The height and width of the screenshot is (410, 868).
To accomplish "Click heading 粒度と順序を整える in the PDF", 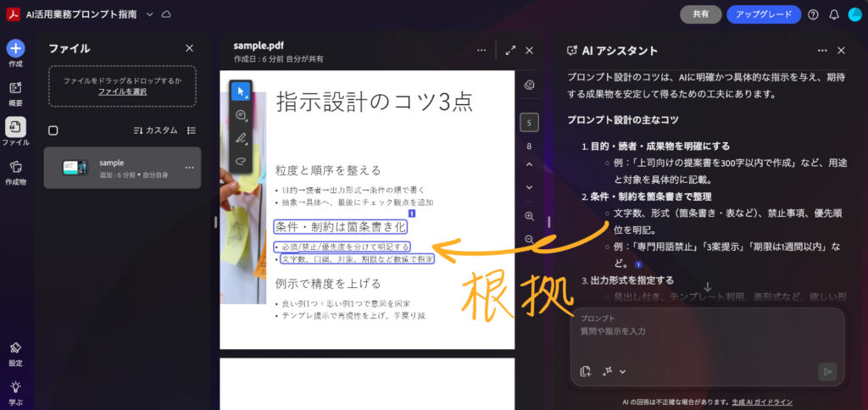I will pyautogui.click(x=328, y=170).
